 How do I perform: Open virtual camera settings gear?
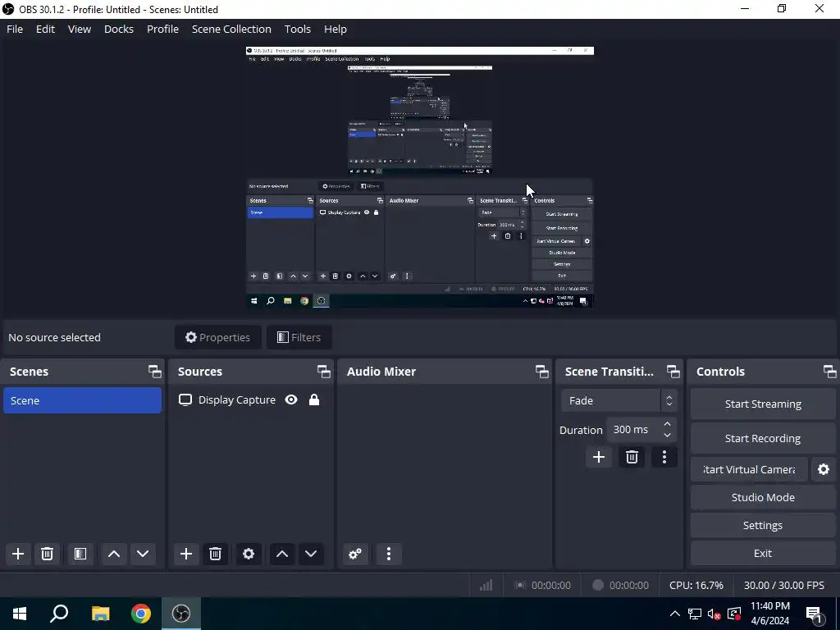tap(824, 470)
